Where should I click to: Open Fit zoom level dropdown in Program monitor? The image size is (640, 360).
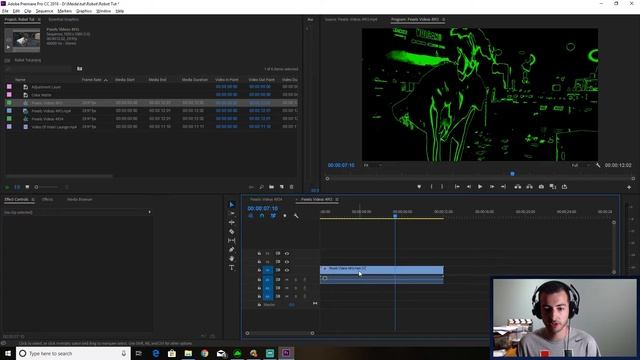[x=372, y=165]
